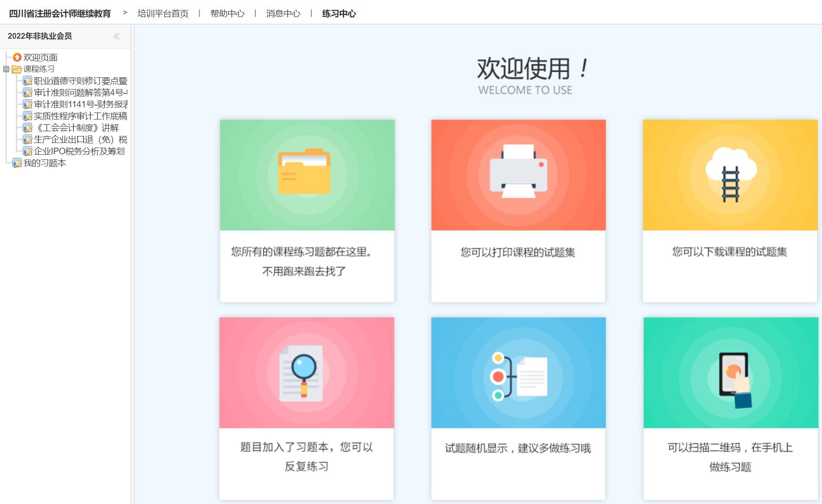The width and height of the screenshot is (822, 504).
Task: Select 职业道德守则修订要点 course item
Action: click(80, 81)
